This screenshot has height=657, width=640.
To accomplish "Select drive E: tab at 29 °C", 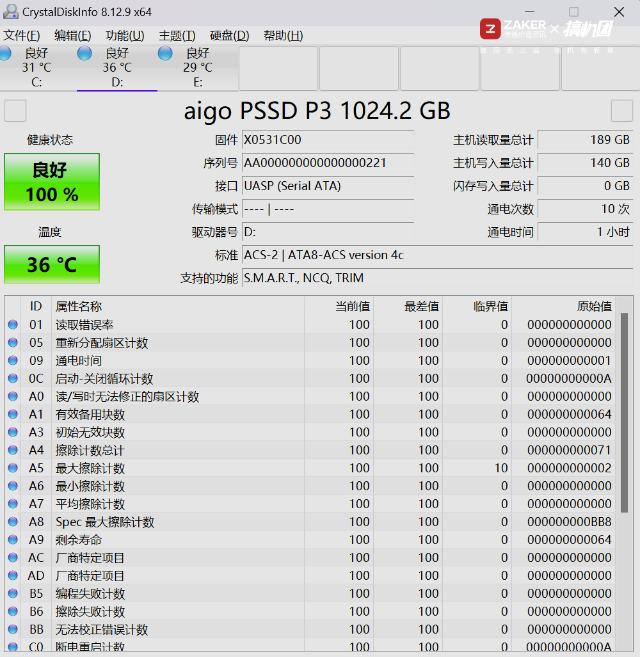I will tap(197, 67).
